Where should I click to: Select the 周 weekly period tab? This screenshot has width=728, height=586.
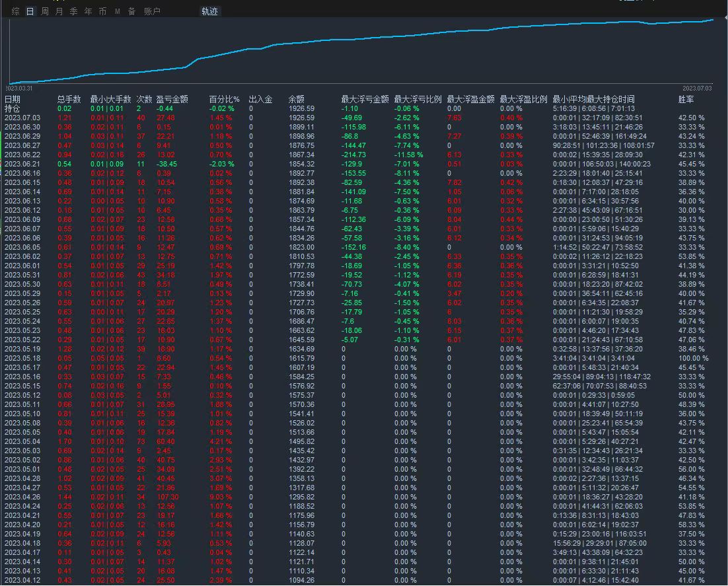45,11
